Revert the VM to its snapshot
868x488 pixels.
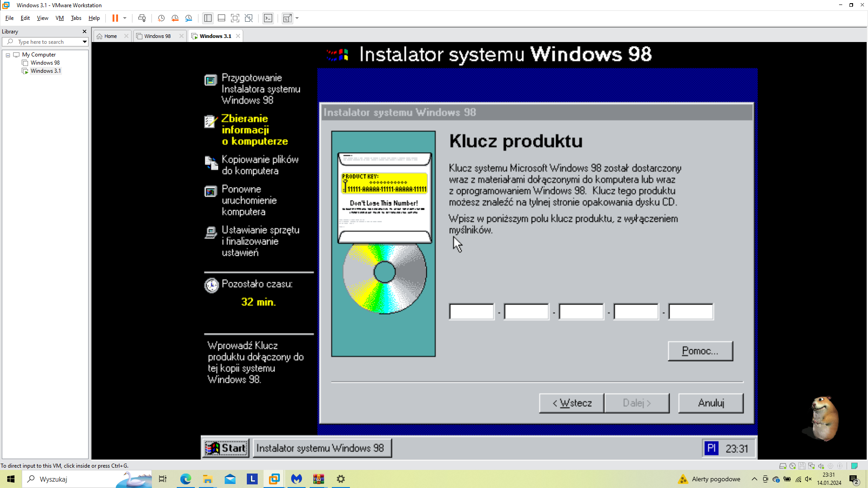pos(175,18)
